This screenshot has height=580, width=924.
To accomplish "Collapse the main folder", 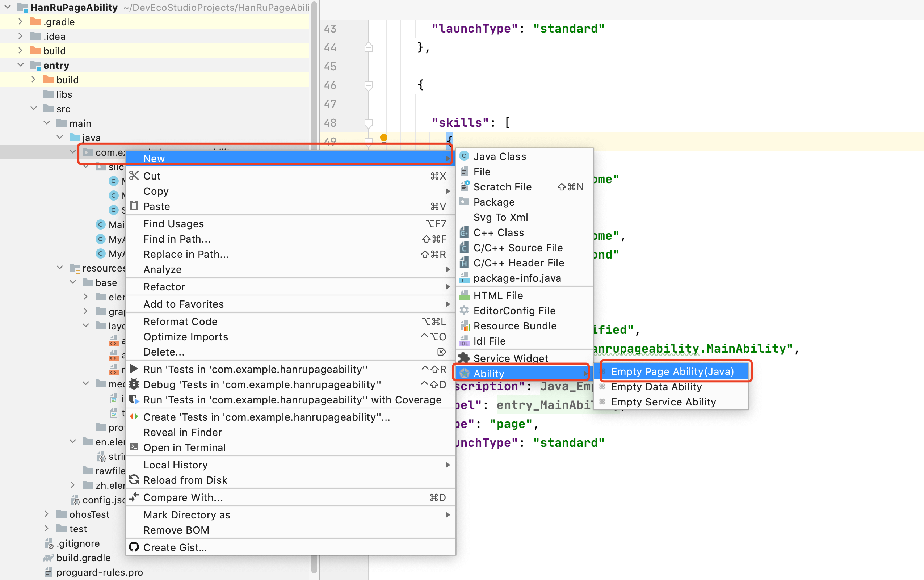I will [47, 123].
